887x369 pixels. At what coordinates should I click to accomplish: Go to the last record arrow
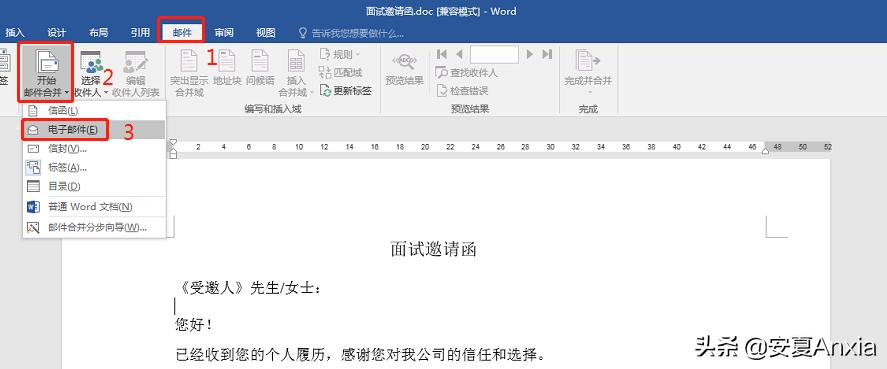(547, 54)
